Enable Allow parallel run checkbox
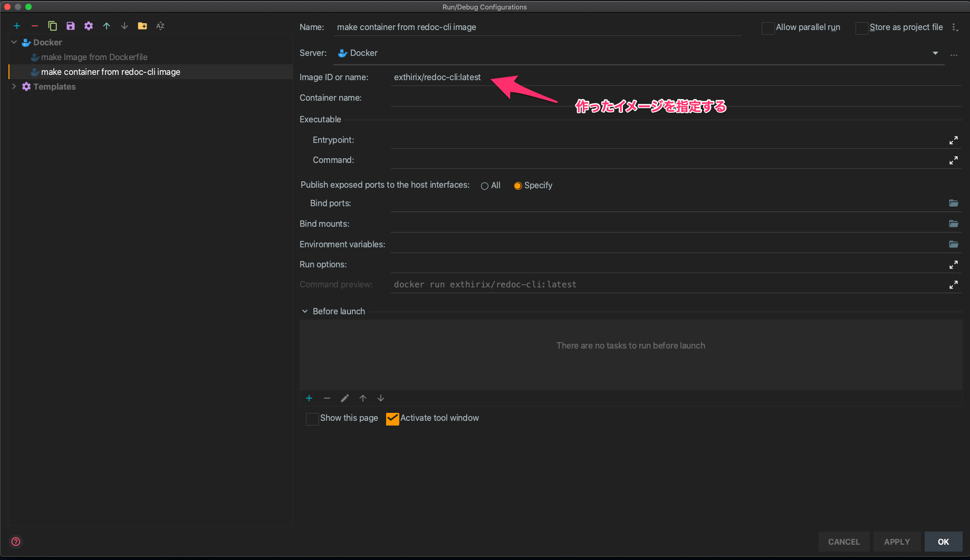The width and height of the screenshot is (970, 560). (x=768, y=28)
